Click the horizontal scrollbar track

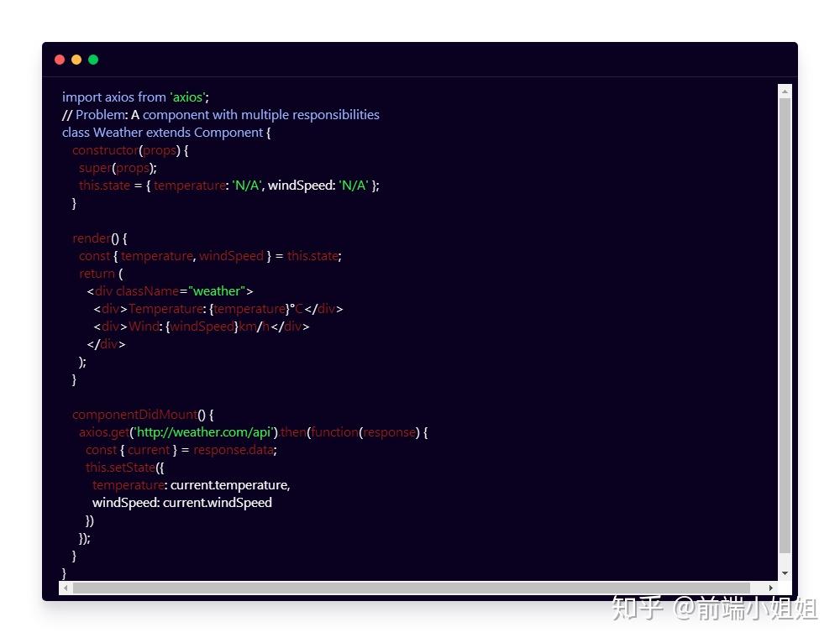click(x=420, y=588)
